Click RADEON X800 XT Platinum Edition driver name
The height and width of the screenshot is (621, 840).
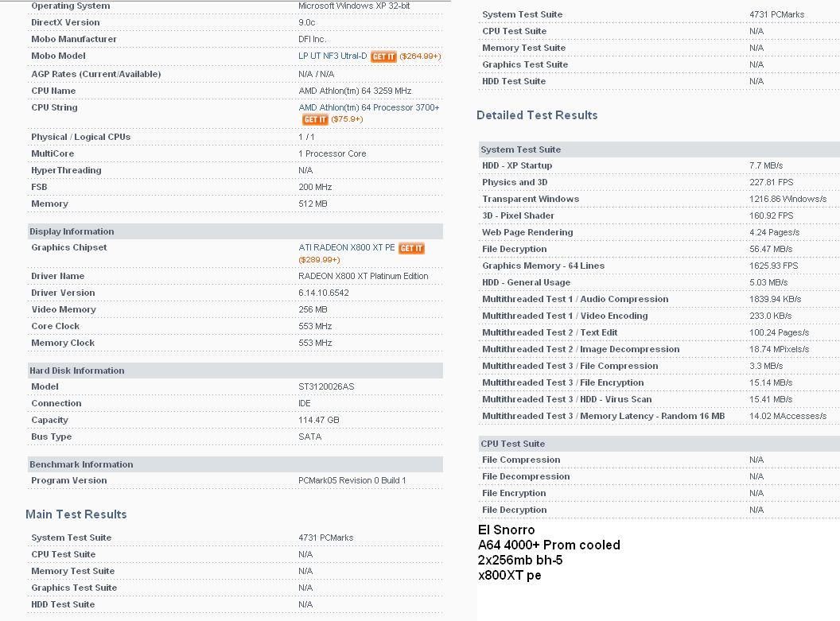[364, 276]
